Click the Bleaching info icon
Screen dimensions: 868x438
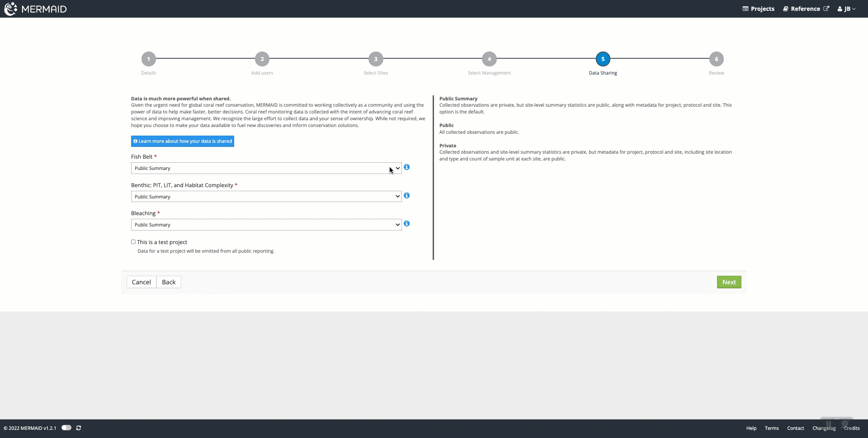pyautogui.click(x=407, y=224)
